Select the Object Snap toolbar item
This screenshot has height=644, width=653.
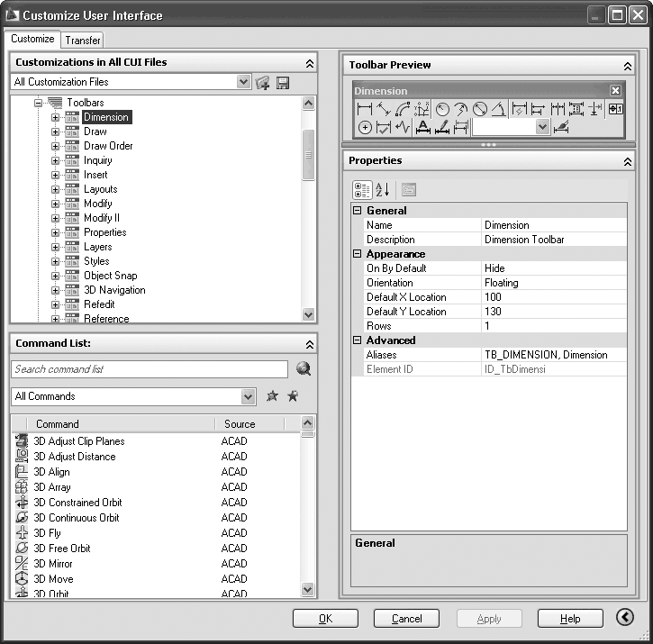click(110, 276)
